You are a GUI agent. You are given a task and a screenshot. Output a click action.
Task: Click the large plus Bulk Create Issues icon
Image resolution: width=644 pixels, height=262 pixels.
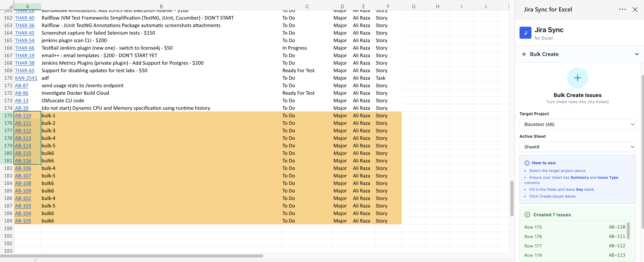[577, 78]
